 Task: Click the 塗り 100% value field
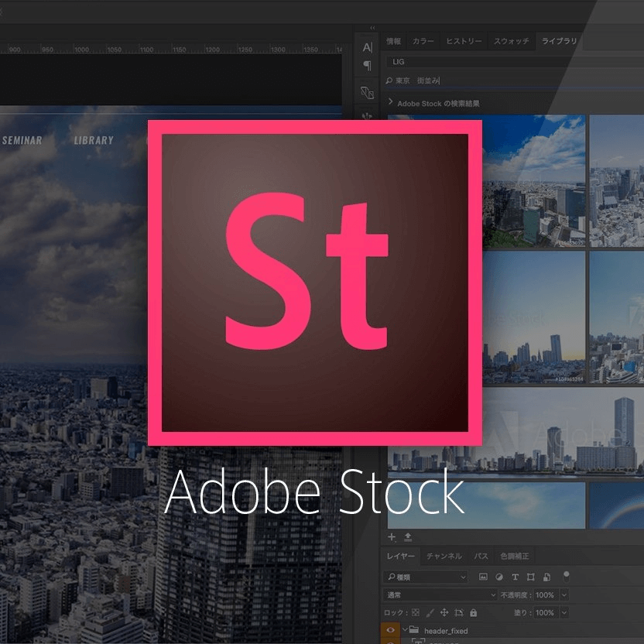(x=545, y=612)
